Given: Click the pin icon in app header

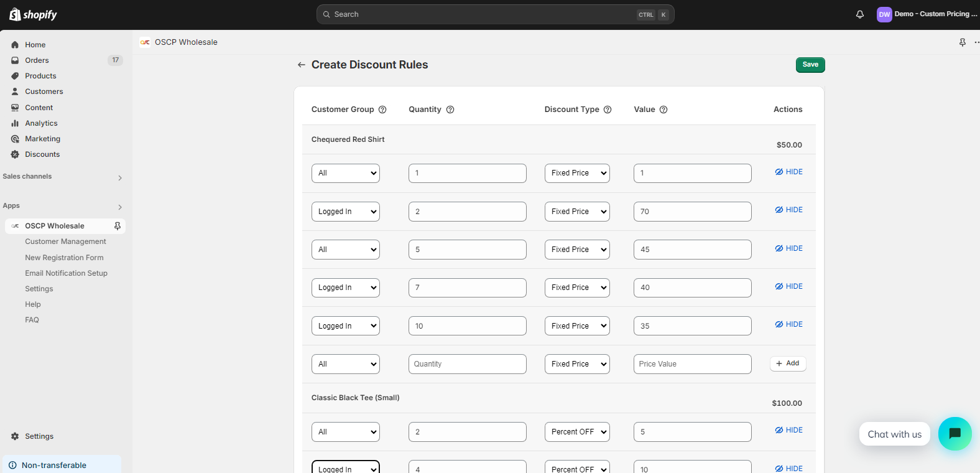Looking at the screenshot, I should [x=962, y=42].
